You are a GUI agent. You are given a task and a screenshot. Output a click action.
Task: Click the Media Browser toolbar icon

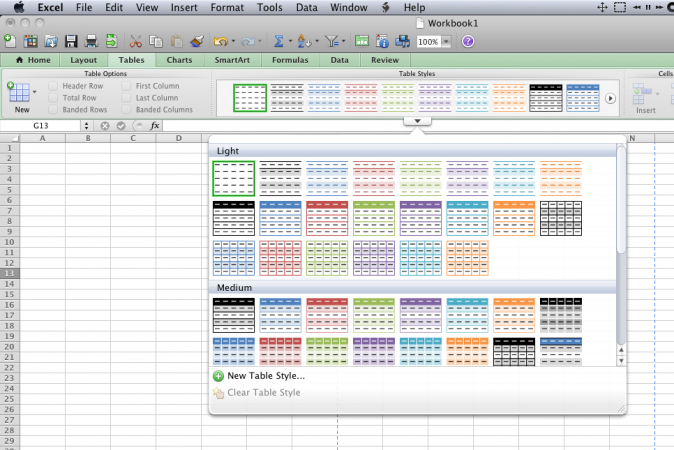[x=402, y=41]
